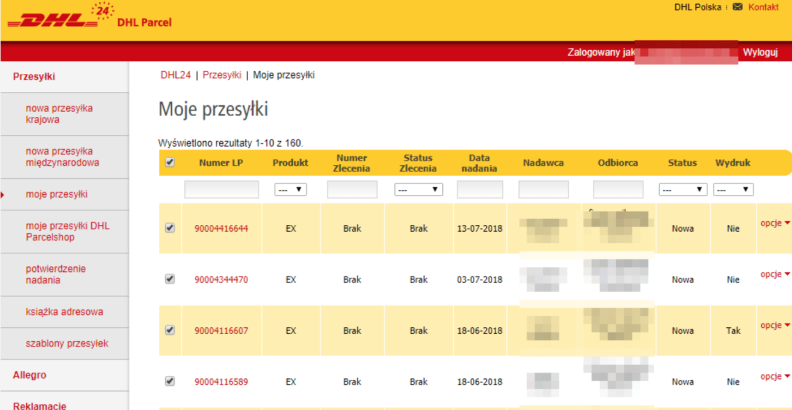The height and width of the screenshot is (410, 792).
Task: Open the Status Zlecenia filter dropdown
Action: 418,189
